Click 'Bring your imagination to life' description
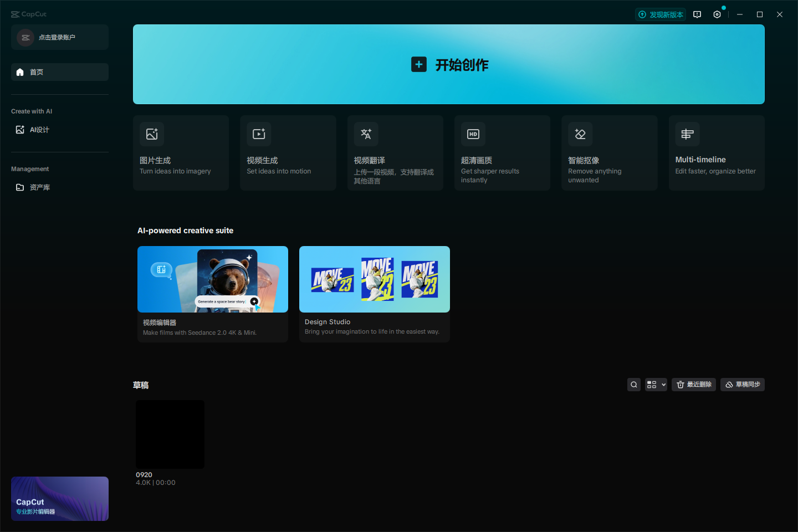The width and height of the screenshot is (798, 532). [x=372, y=331]
